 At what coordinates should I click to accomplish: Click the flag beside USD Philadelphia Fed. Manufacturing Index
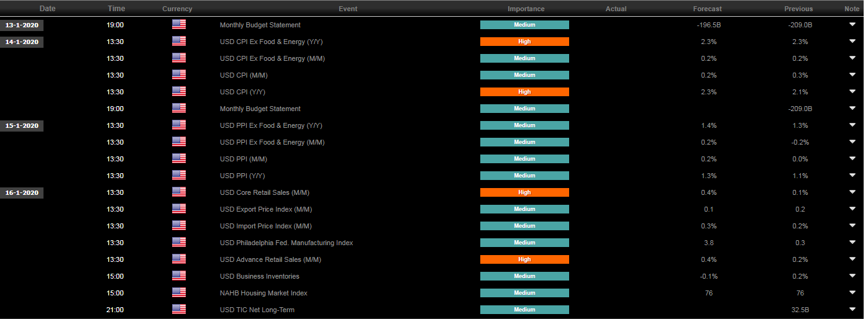(179, 243)
